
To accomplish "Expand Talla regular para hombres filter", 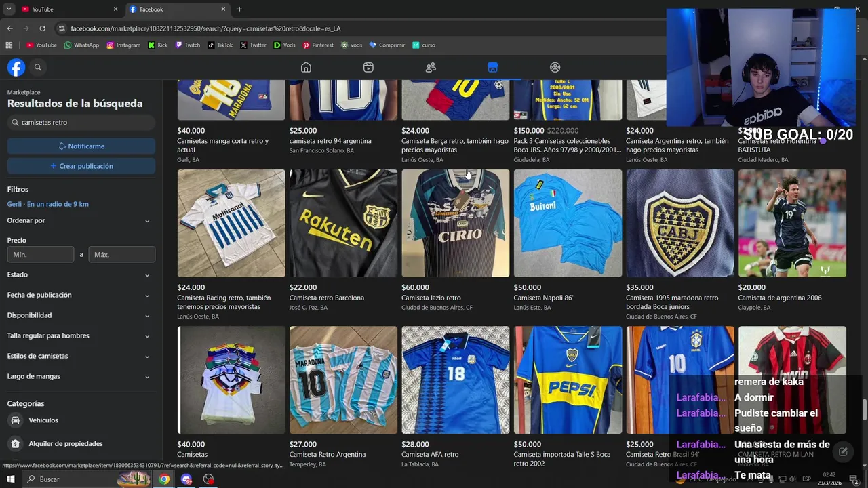I will tap(81, 335).
